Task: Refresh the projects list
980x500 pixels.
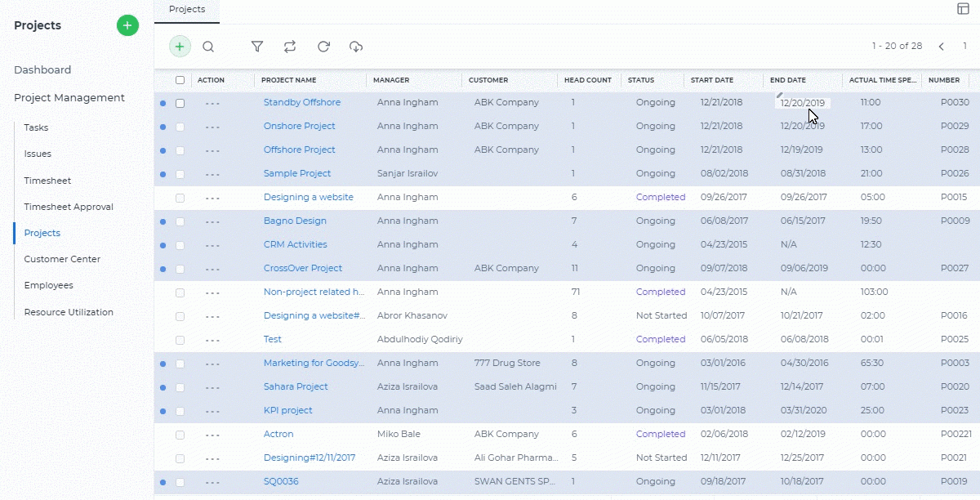Action: [x=323, y=47]
